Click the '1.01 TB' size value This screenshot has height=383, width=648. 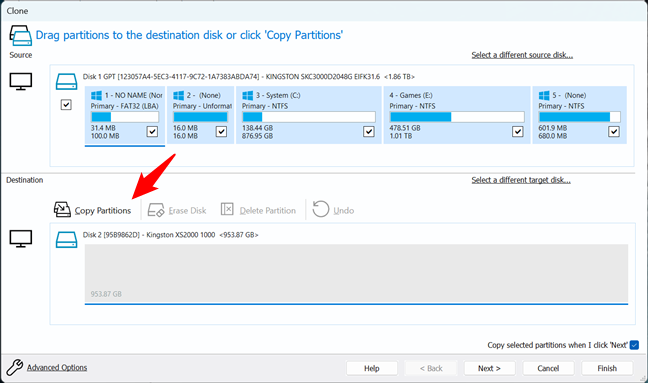click(400, 136)
